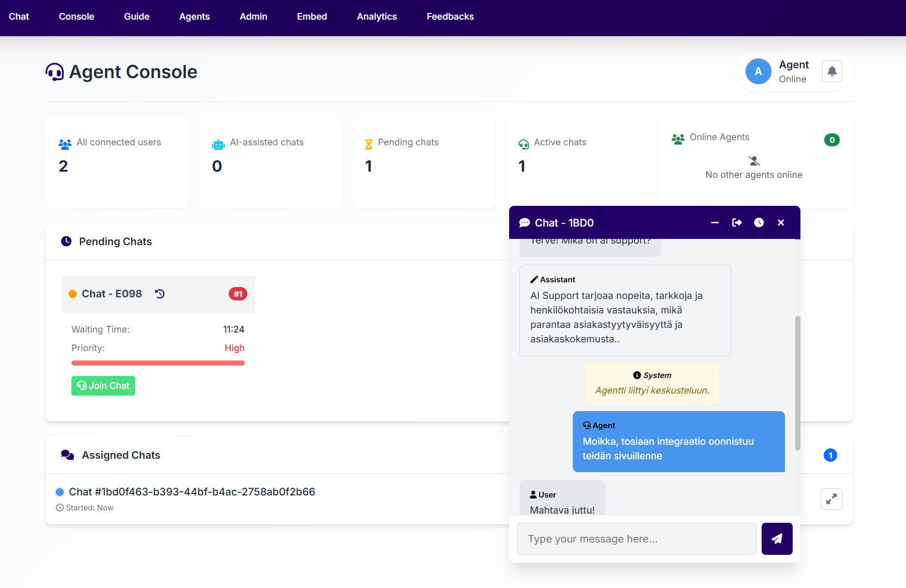Click the Join Chat button
Screen dimensions: 906x588
coord(103,385)
